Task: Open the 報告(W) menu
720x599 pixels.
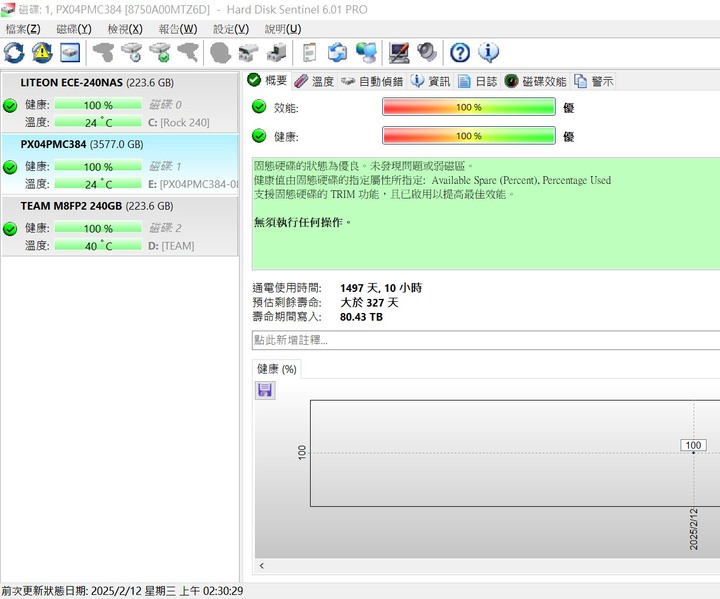Action: pyautogui.click(x=178, y=29)
